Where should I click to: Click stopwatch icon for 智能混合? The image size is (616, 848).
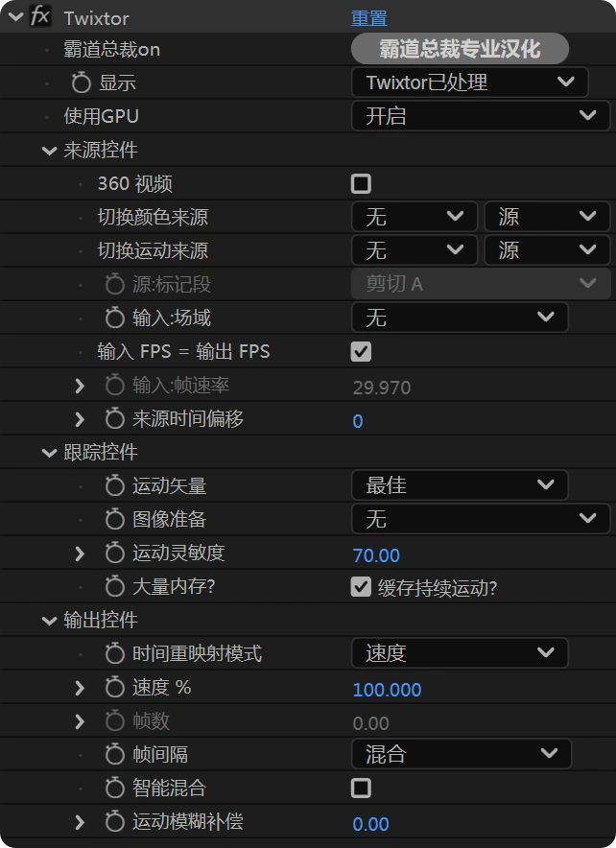[x=114, y=788]
